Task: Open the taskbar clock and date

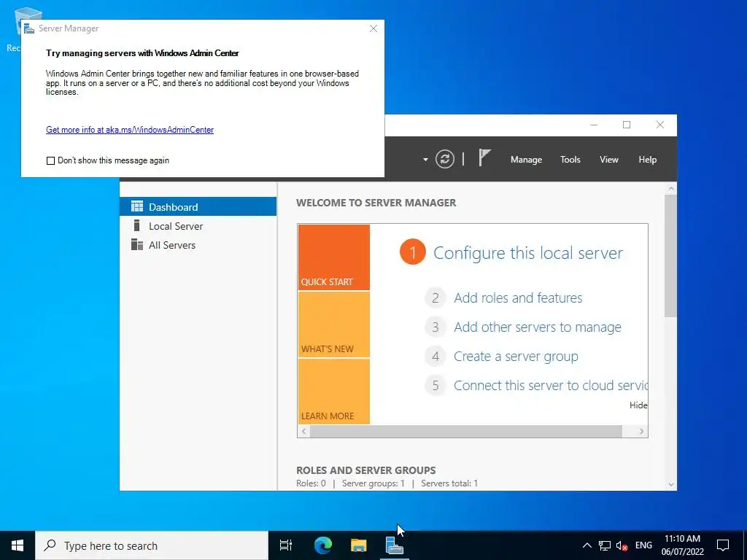Action: coord(682,545)
